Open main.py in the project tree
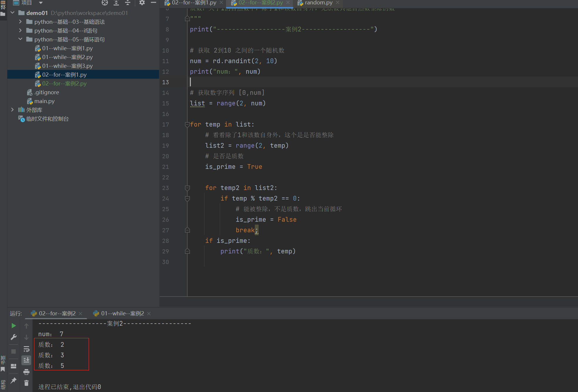This screenshot has height=392, width=578. point(44,101)
